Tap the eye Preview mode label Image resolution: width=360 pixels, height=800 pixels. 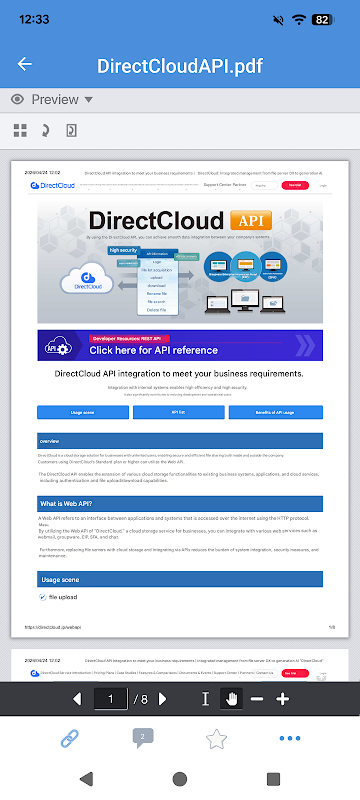45,99
